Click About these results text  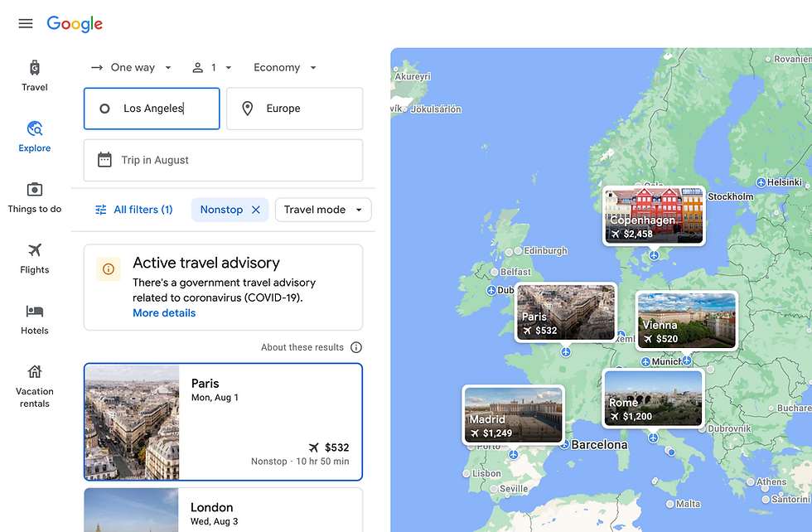[x=302, y=347]
